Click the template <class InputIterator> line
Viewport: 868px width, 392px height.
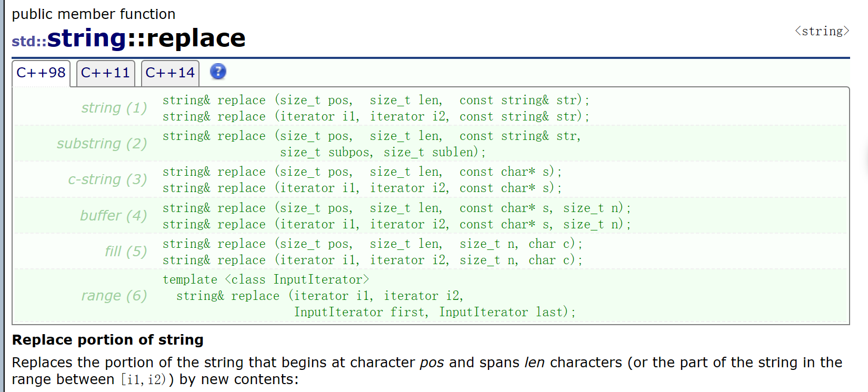[266, 279]
